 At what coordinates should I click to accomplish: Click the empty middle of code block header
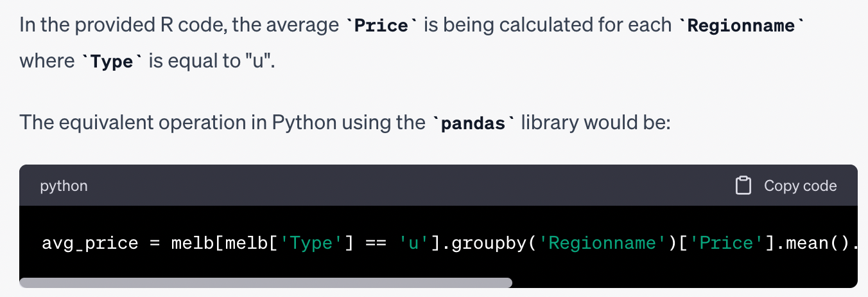coord(411,186)
